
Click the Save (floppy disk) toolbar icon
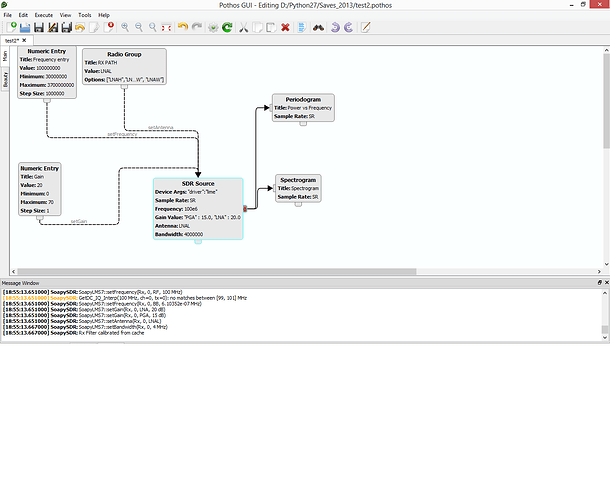(37, 27)
